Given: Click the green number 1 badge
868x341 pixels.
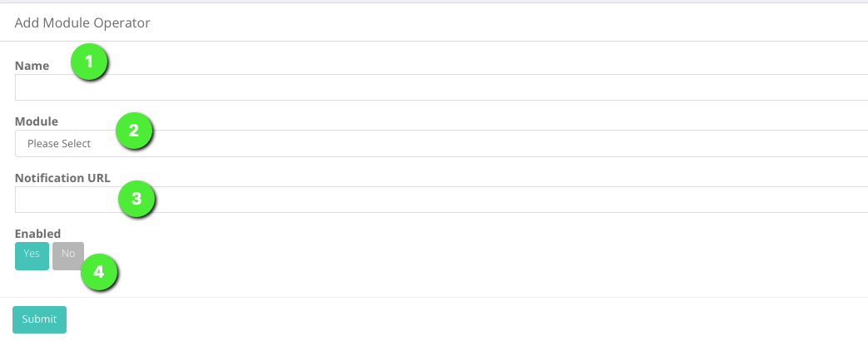Looking at the screenshot, I should pos(89,62).
